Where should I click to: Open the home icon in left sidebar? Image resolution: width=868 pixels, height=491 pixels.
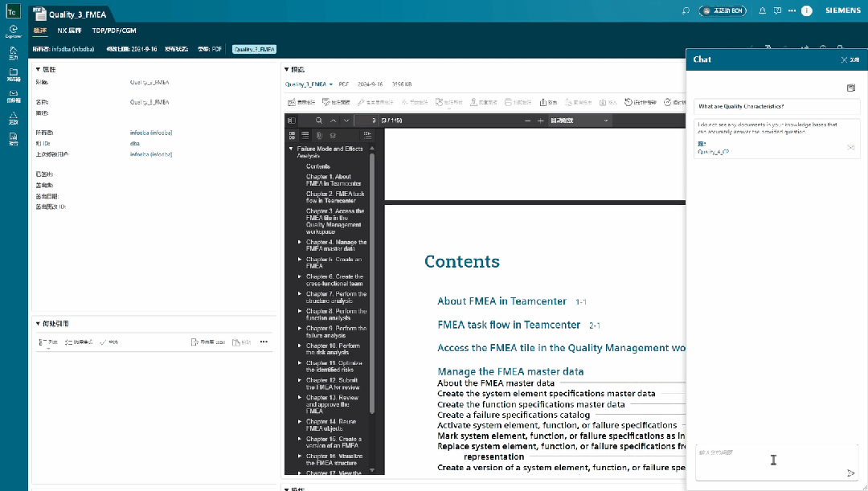pos(14,52)
